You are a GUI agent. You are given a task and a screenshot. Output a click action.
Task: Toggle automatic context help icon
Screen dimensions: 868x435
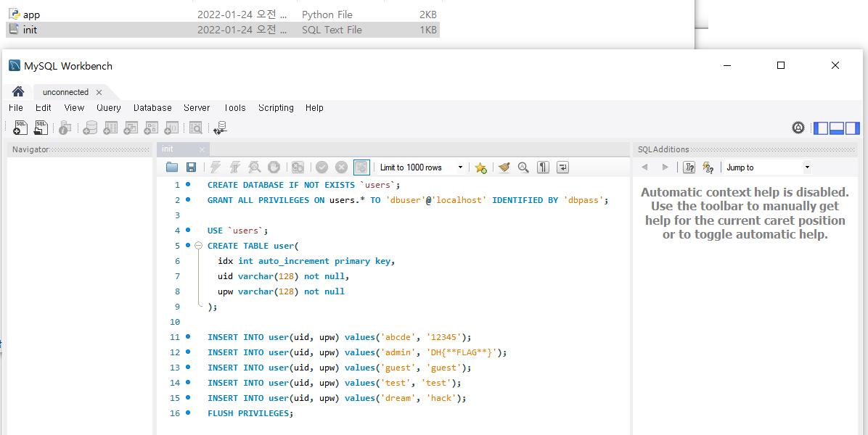coord(708,167)
